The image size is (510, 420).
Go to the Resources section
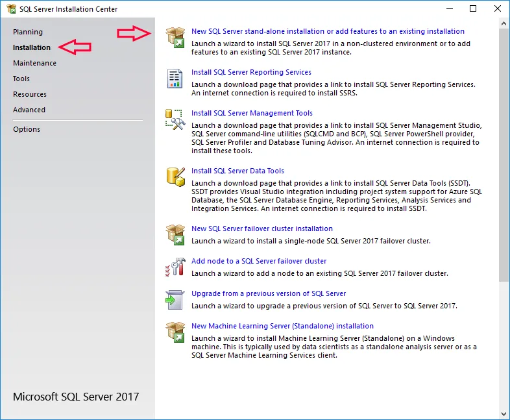pos(30,94)
